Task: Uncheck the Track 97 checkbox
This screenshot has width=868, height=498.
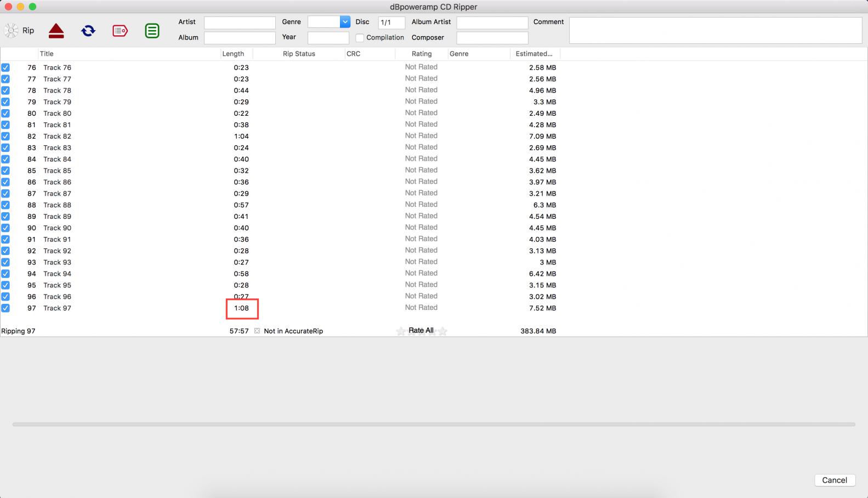Action: point(5,308)
